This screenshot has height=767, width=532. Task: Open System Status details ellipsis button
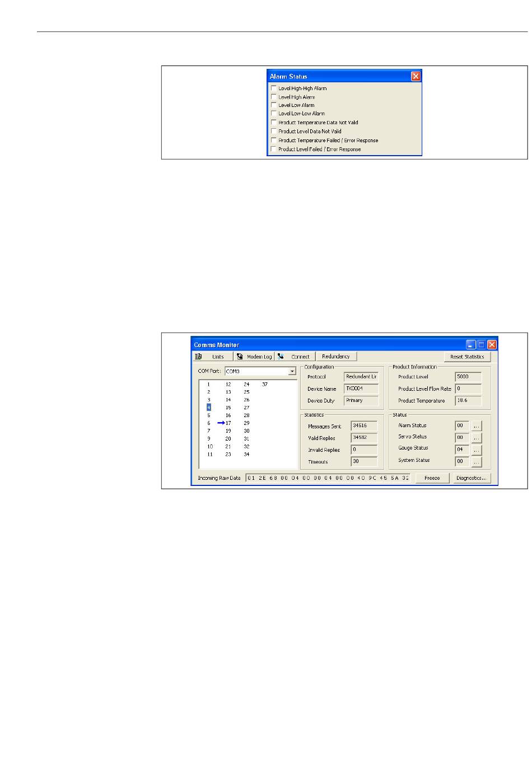click(476, 462)
